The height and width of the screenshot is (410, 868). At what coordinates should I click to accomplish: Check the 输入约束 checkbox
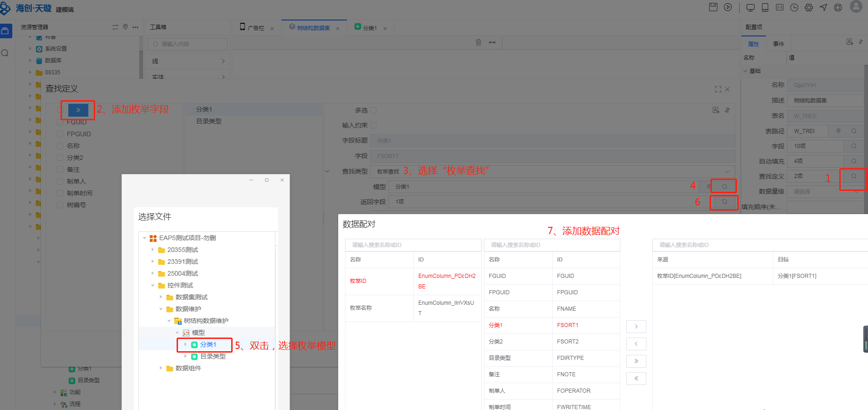coord(373,125)
